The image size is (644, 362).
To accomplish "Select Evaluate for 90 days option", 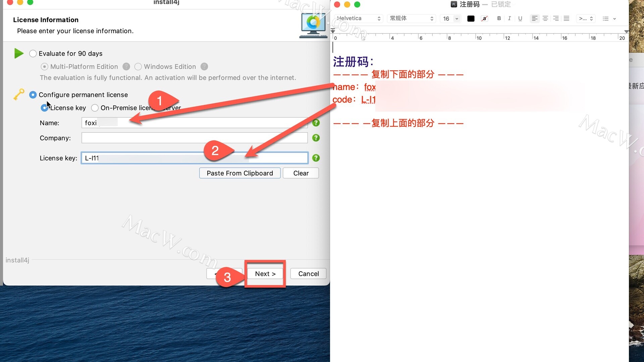I will tap(33, 54).
